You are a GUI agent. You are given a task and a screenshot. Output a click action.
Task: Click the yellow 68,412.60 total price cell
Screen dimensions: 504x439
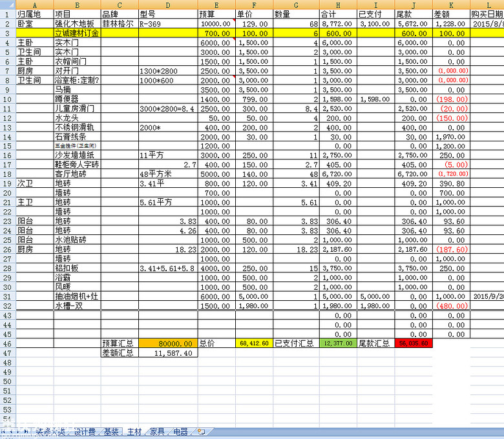pyautogui.click(x=254, y=343)
